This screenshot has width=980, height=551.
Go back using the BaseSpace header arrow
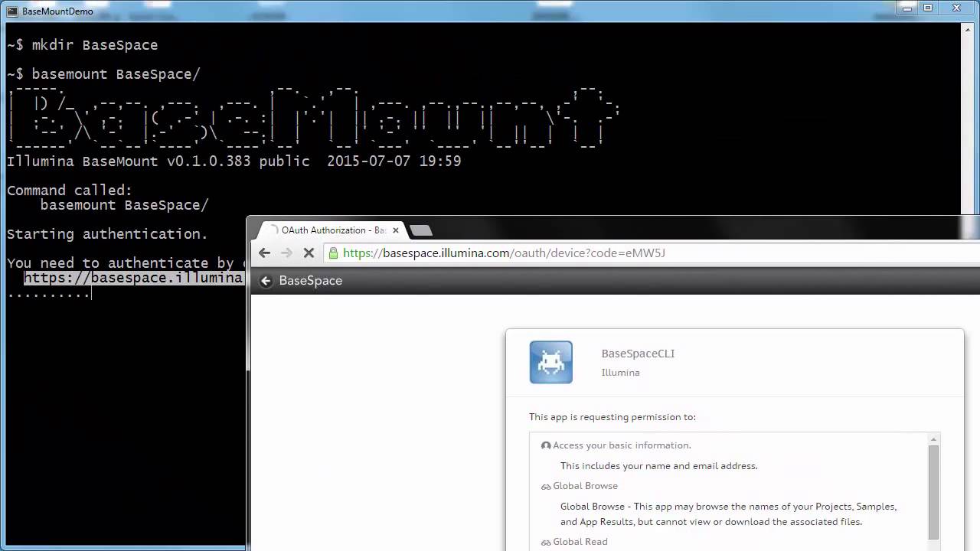tap(266, 281)
